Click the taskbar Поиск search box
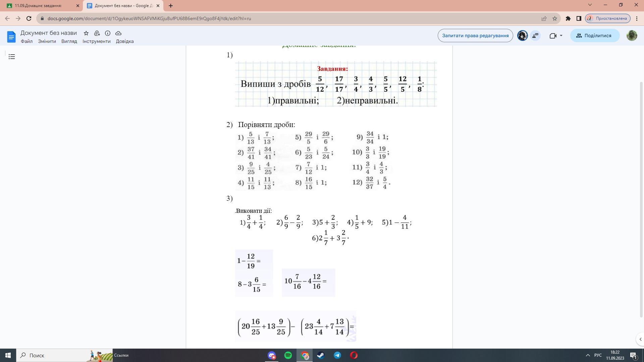The height and width of the screenshot is (362, 644). [x=64, y=355]
